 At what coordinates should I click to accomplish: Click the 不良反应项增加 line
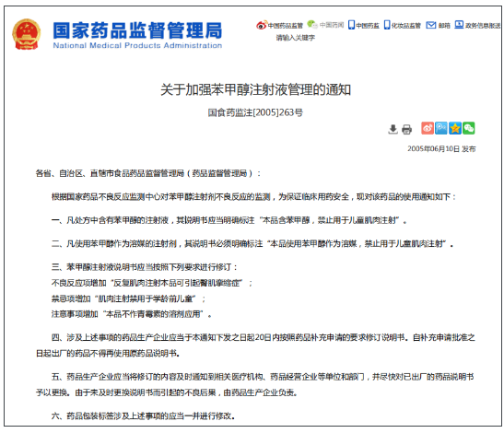point(152,283)
